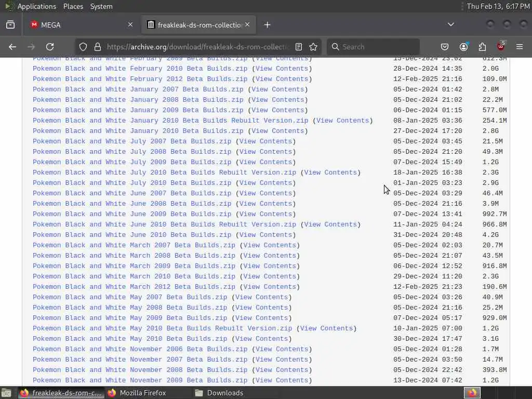The width and height of the screenshot is (532, 399).
Task: Open the Pocket save icon
Action: (445, 47)
